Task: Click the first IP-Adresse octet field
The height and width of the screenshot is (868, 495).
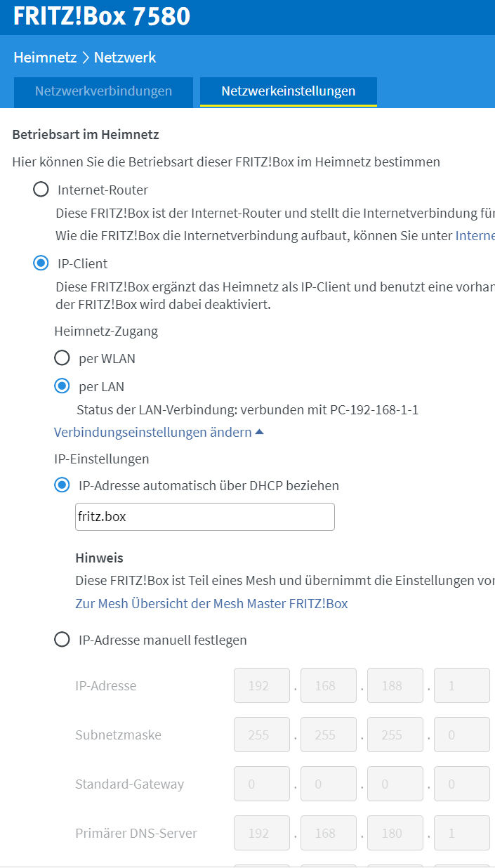Action: point(261,686)
